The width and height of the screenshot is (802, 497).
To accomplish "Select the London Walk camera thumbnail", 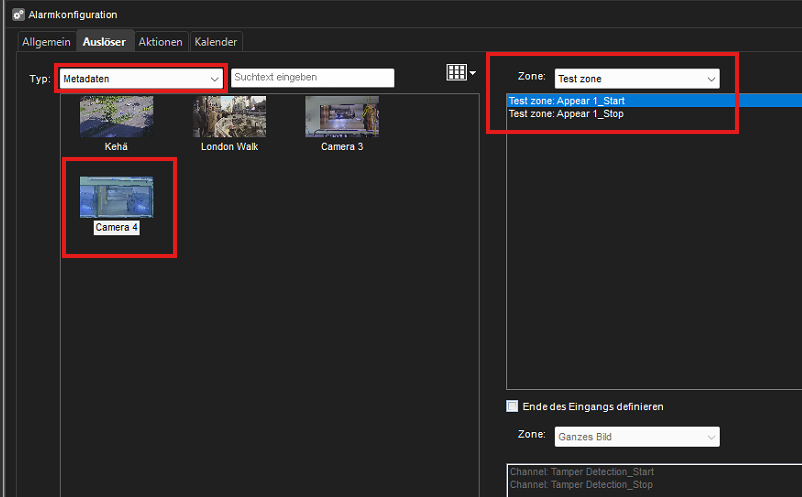I will click(x=229, y=117).
